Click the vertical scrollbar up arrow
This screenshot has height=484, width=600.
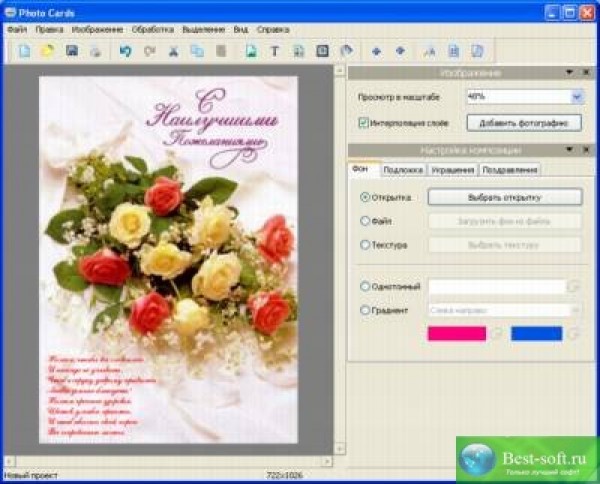[x=339, y=70]
